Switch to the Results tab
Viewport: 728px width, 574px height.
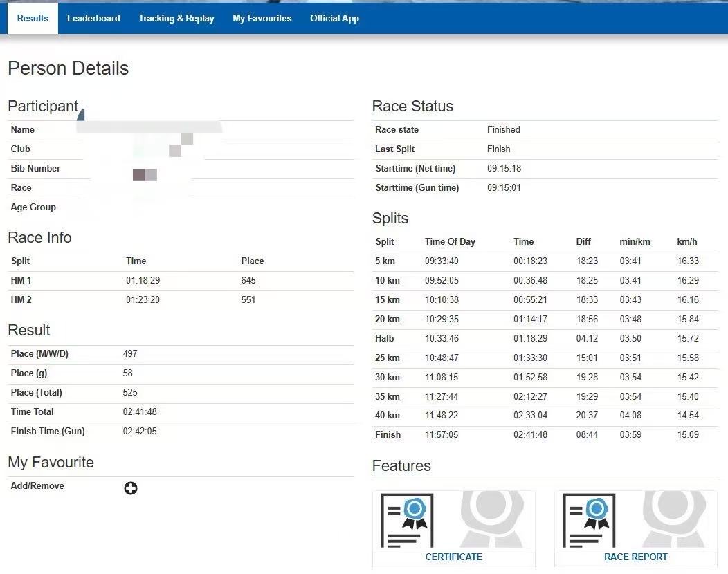coord(33,18)
